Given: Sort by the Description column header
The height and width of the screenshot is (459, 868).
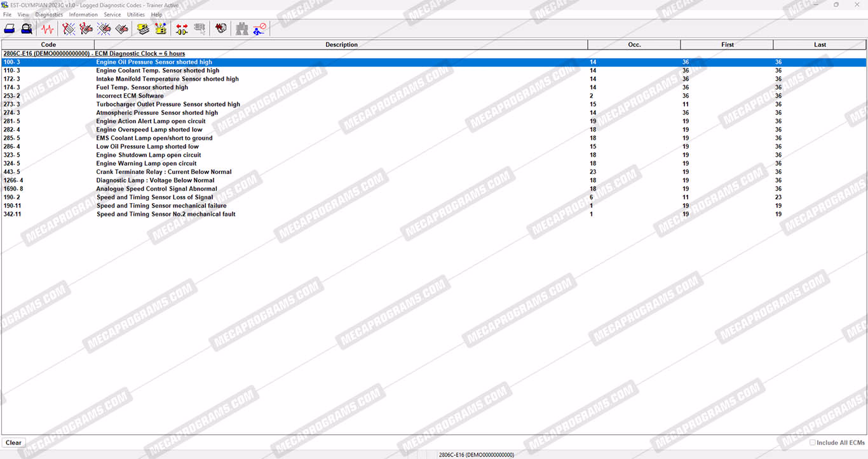Looking at the screenshot, I should click(341, 44).
